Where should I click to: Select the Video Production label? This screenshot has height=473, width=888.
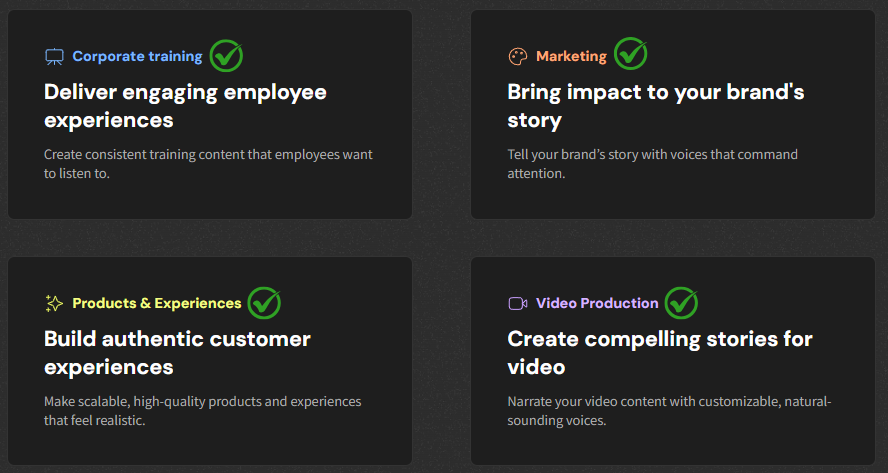(x=597, y=303)
